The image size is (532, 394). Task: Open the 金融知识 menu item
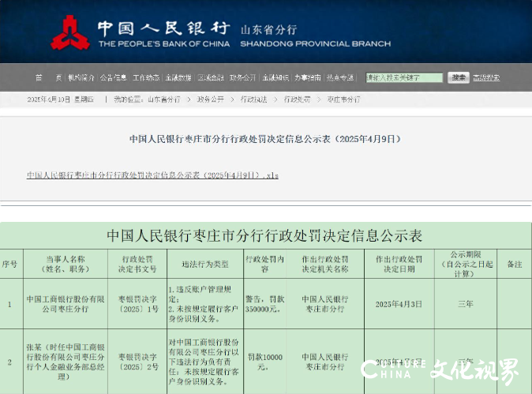click(275, 77)
